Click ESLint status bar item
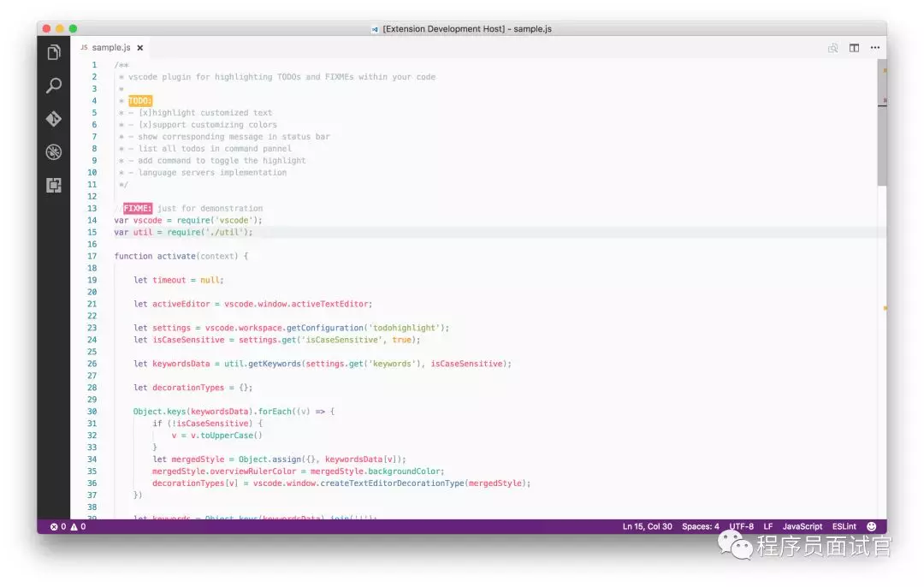The image size is (924, 587). (x=844, y=526)
